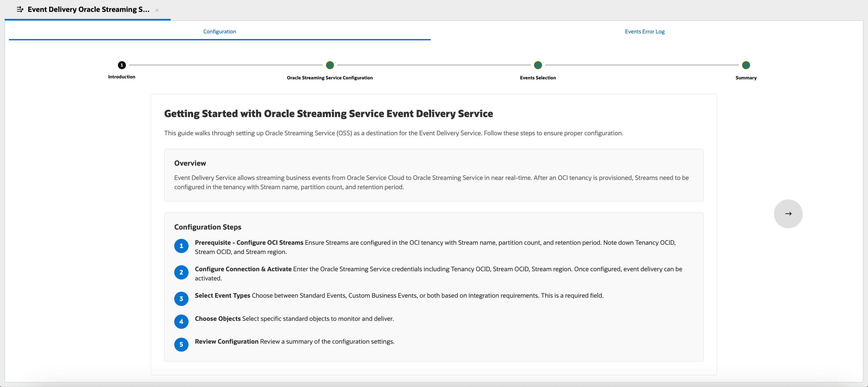Click the blue number 1 step badge
868x387 pixels.
click(x=181, y=246)
